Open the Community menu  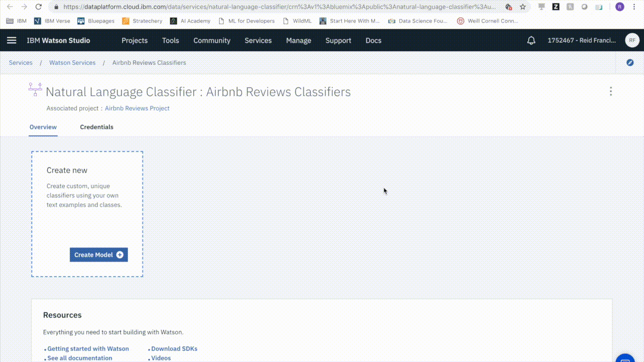[212, 40]
